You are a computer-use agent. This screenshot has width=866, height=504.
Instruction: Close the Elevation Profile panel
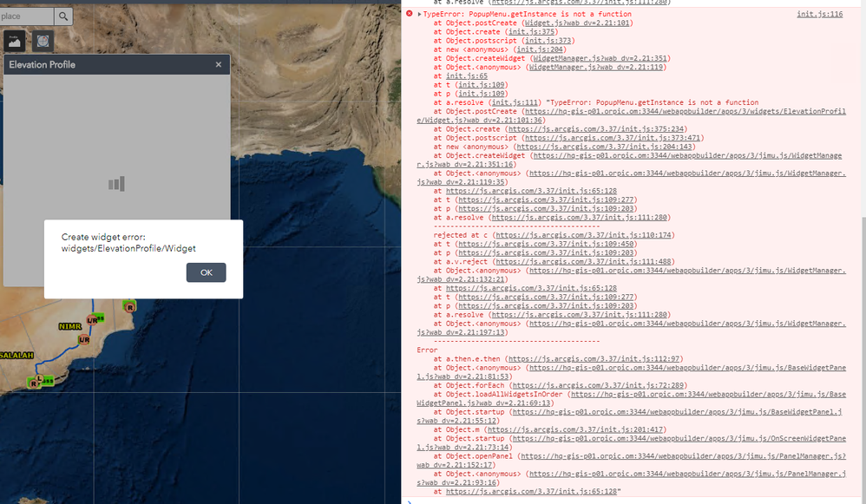coord(219,64)
